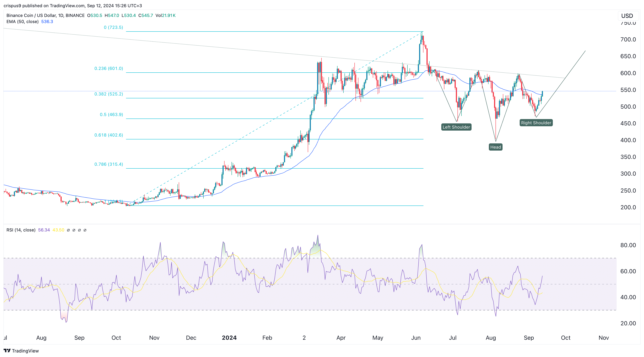Click the 'crispus9 published on TradingView.com' header
Screen dimensions: 644x357
[44, 6]
